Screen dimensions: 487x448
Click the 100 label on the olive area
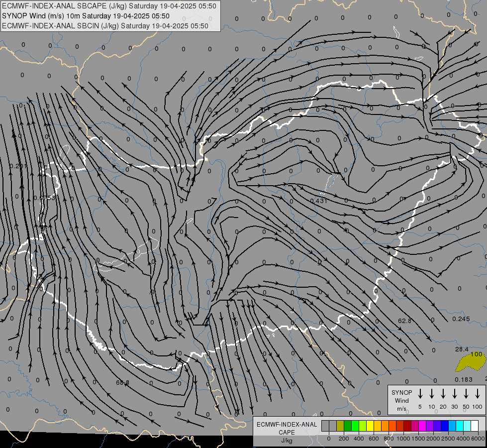pyautogui.click(x=477, y=354)
